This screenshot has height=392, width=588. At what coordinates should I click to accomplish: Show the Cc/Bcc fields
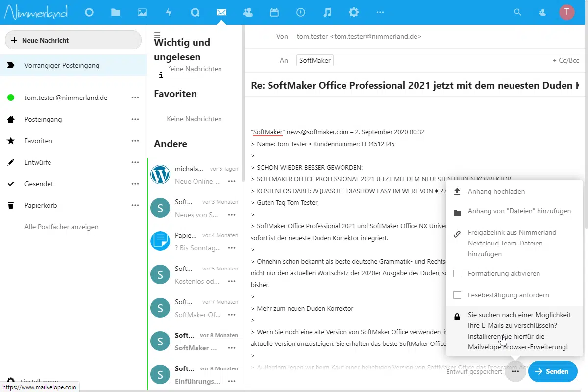tap(566, 60)
